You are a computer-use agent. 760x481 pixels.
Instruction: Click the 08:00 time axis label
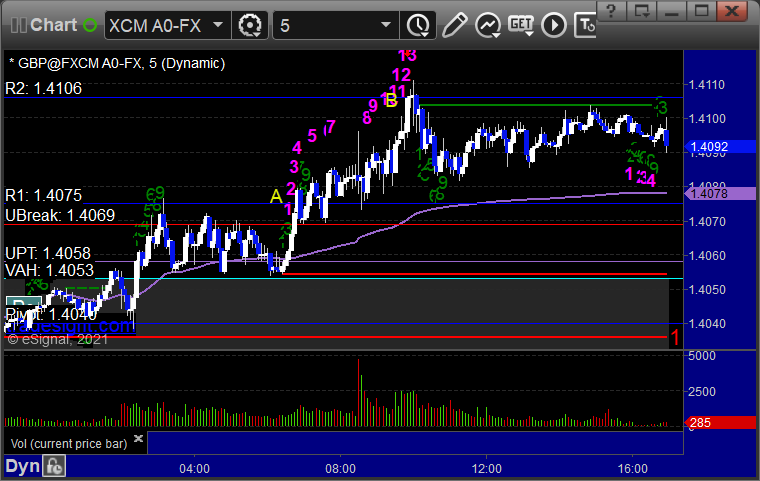pos(340,469)
